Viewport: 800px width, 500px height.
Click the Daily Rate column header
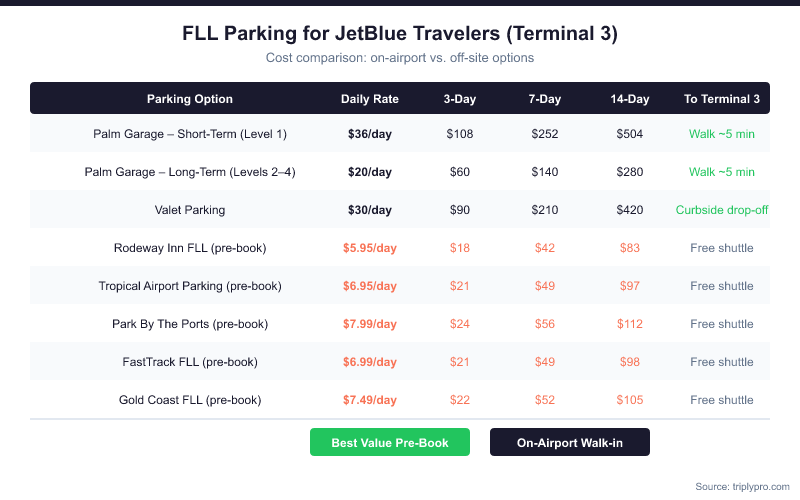pyautogui.click(x=370, y=99)
